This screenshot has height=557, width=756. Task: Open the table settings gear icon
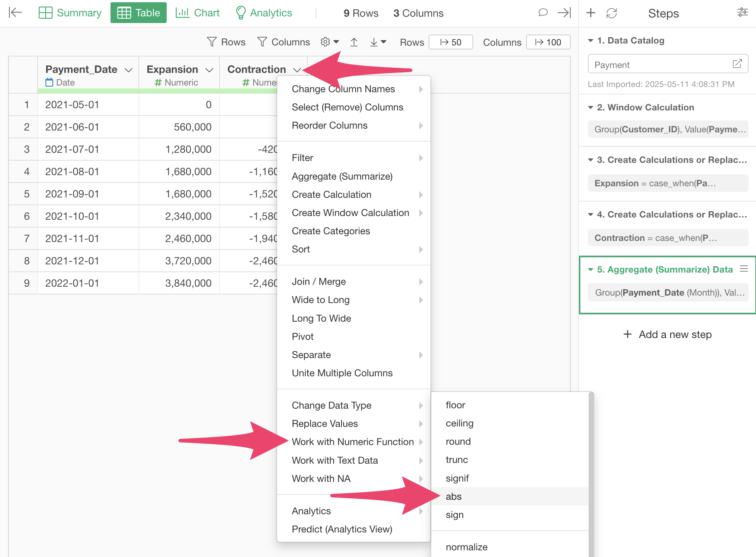click(326, 42)
